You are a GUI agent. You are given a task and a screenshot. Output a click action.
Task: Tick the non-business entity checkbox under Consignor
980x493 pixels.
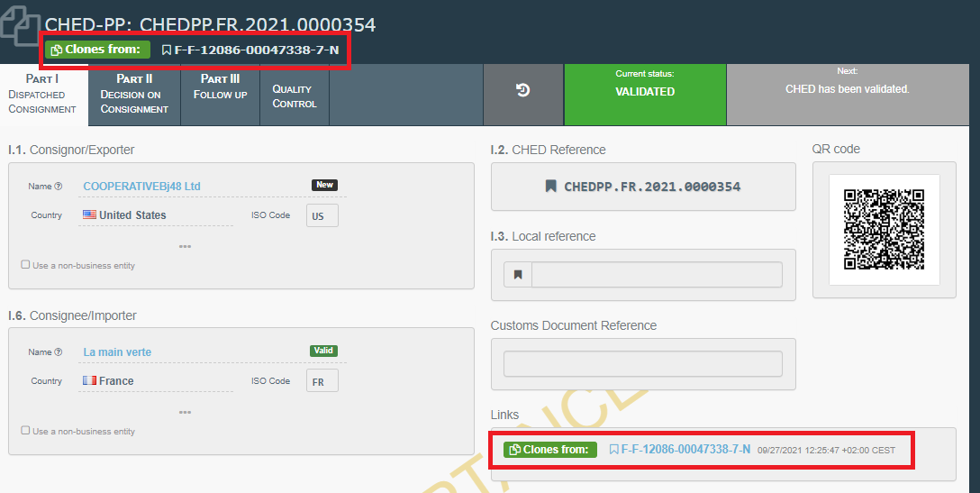coord(25,265)
